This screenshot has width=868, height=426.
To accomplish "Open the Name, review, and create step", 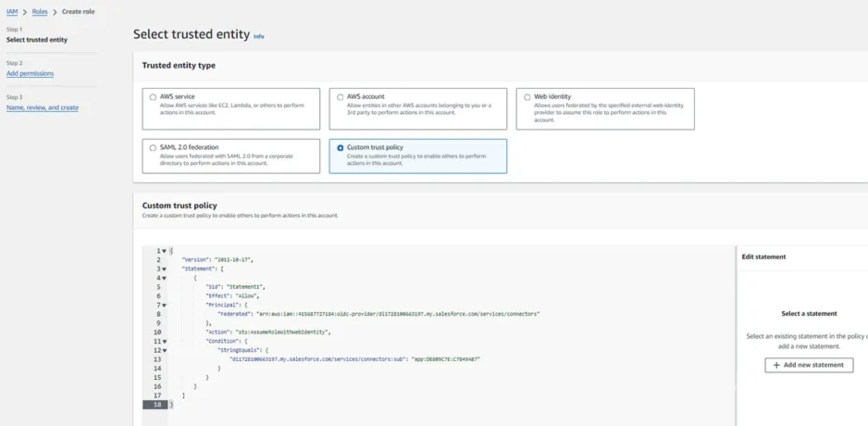I will 43,107.
